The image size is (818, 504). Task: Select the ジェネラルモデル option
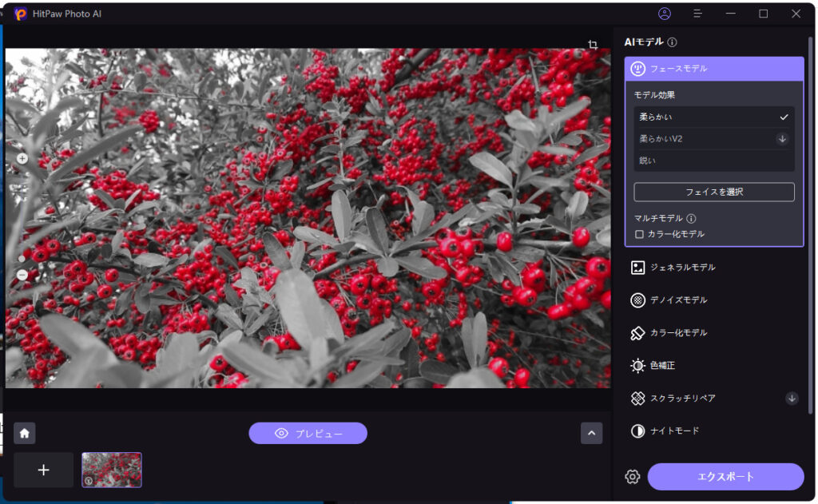[682, 268]
